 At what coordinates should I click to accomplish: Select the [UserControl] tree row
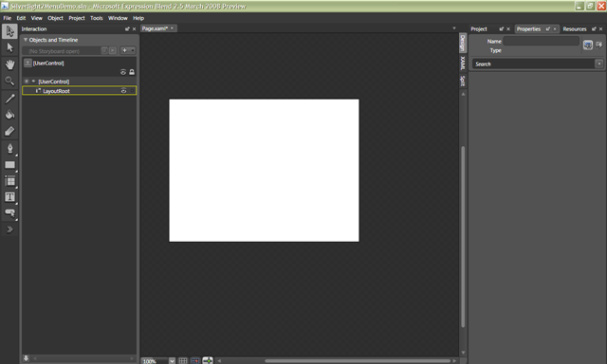click(x=80, y=82)
